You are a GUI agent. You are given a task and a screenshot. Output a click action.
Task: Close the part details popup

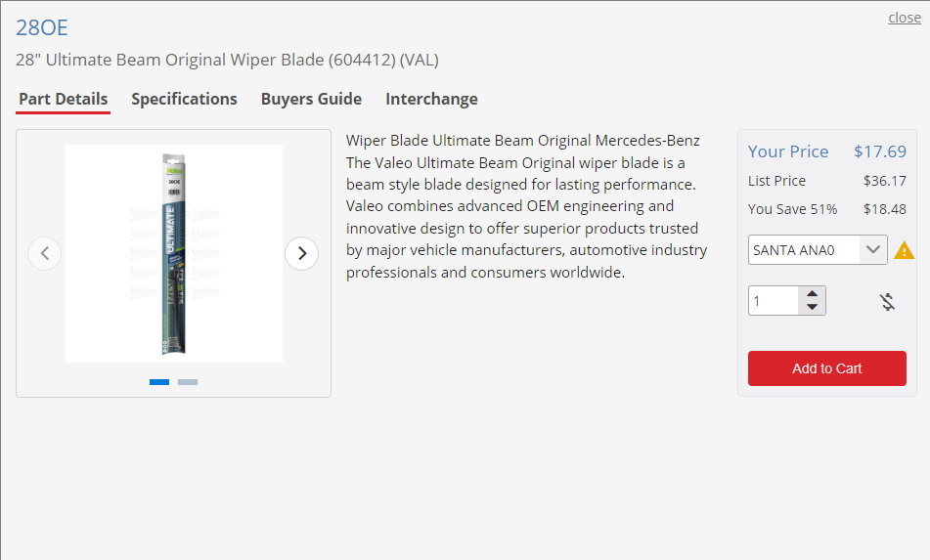click(x=905, y=18)
